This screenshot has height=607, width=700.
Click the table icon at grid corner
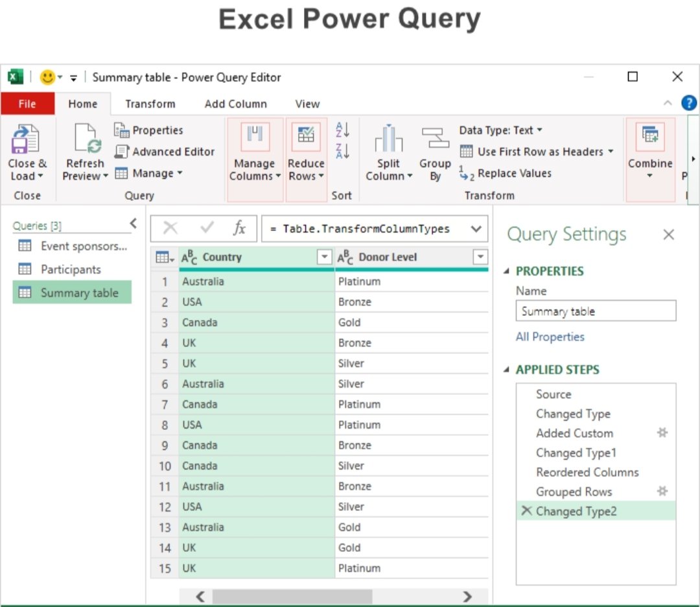point(164,257)
